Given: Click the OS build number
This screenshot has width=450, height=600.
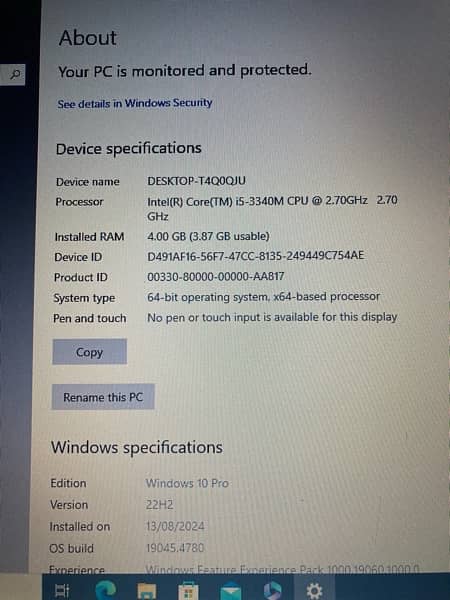Looking at the screenshot, I should 175,548.
